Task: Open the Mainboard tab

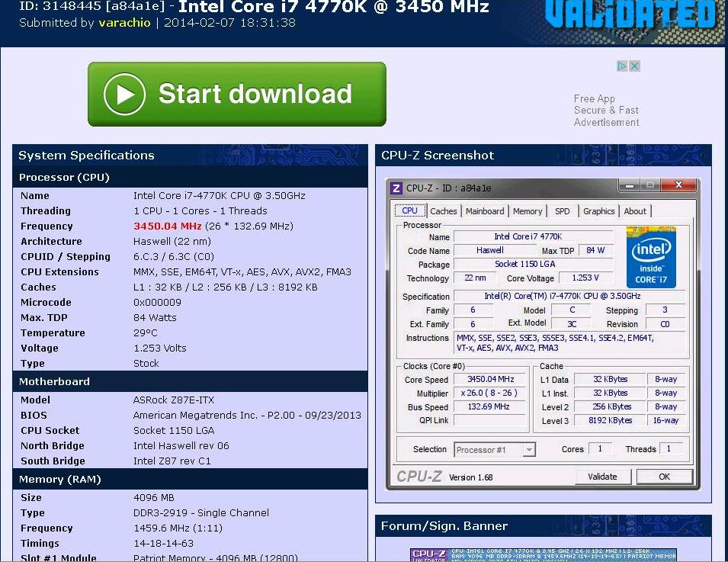Action: pos(485,211)
